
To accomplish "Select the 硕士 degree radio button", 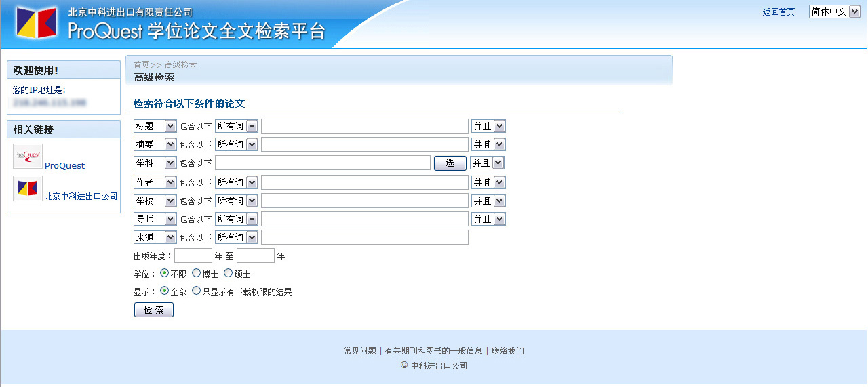I will (x=229, y=273).
